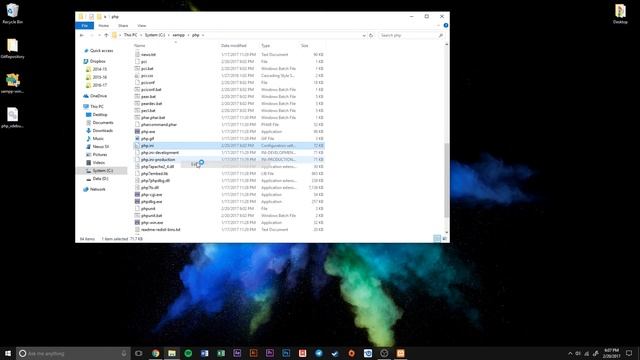Select Quick access in navigation pane
Screen dimensions: 640x360
tap(101, 51)
